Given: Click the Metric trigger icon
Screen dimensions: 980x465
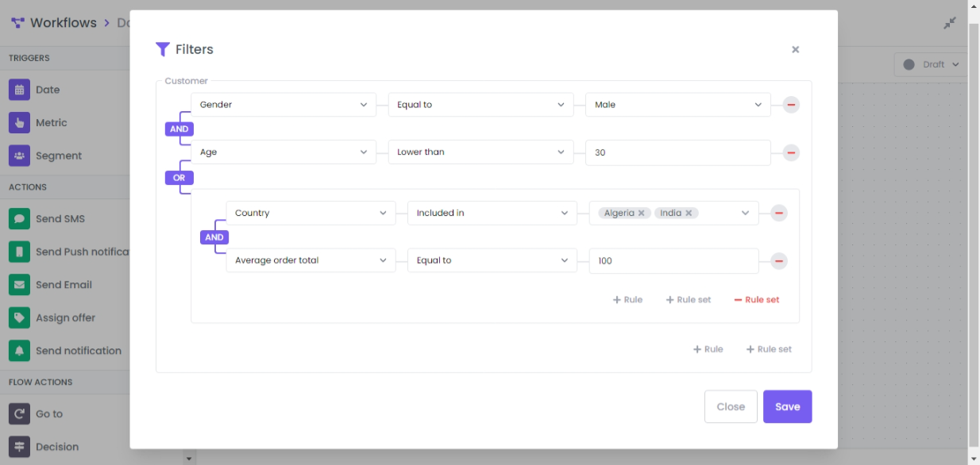Looking at the screenshot, I should coord(19,123).
